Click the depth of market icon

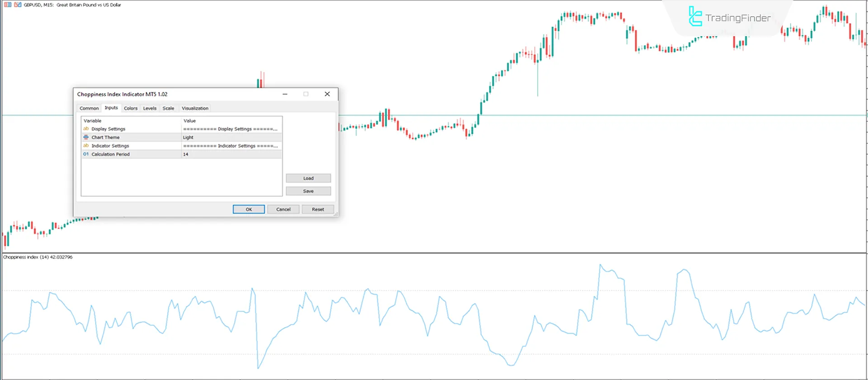(18, 5)
